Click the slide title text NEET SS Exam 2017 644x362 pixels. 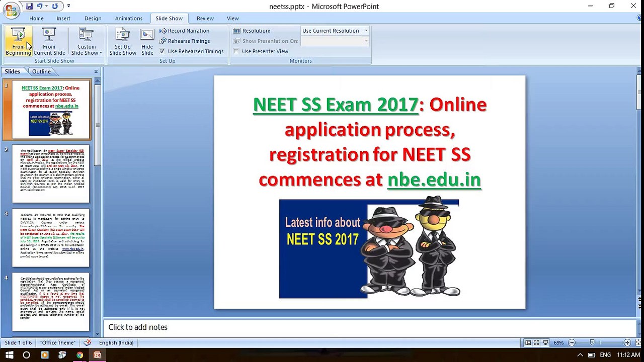point(336,105)
